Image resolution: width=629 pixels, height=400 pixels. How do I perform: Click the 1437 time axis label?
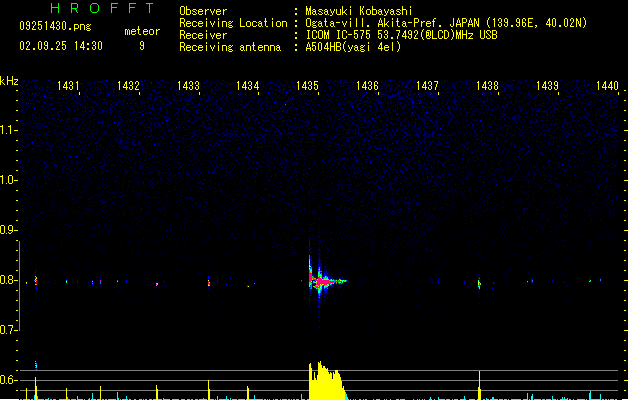[427, 86]
